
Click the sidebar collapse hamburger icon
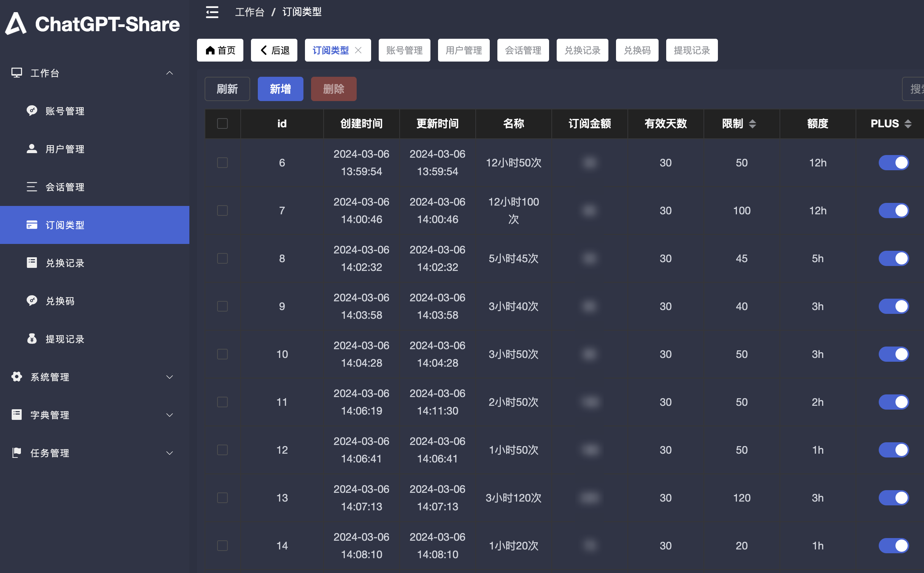click(212, 12)
